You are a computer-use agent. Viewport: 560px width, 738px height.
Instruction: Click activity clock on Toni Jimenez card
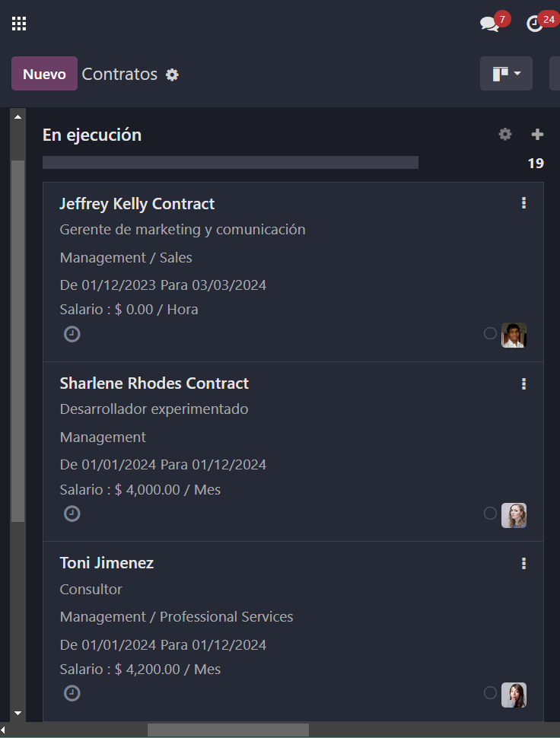point(72,693)
